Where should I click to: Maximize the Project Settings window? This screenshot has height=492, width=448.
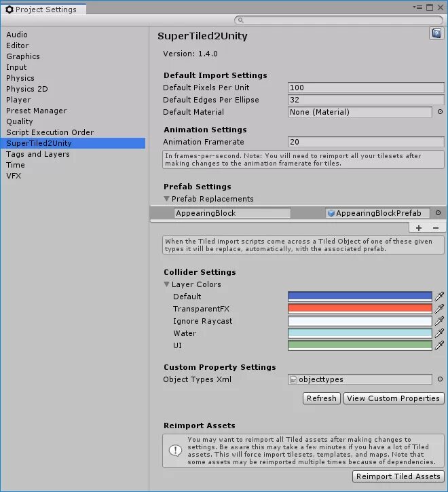(x=430, y=7)
